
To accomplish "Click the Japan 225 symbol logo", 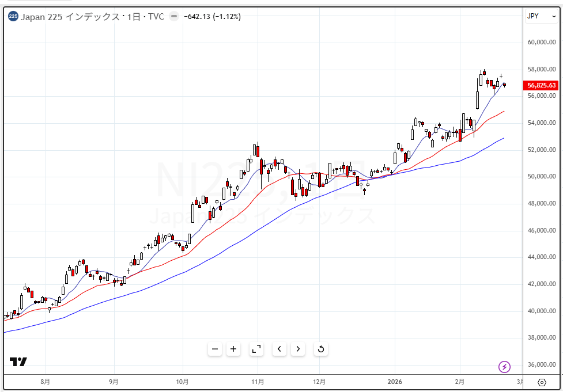I will point(13,17).
